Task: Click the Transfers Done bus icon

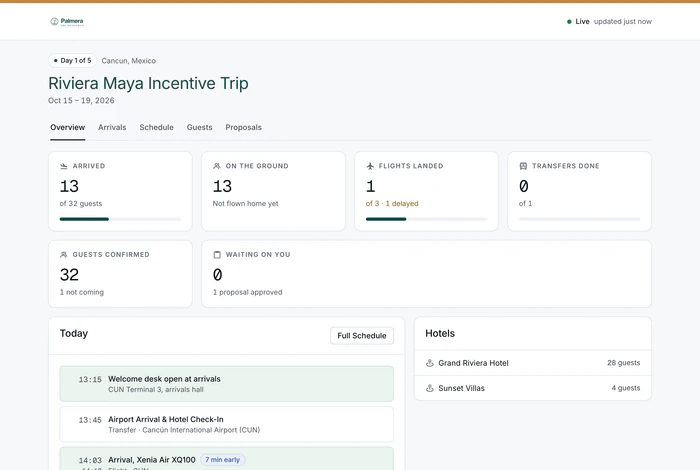Action: coord(523,166)
